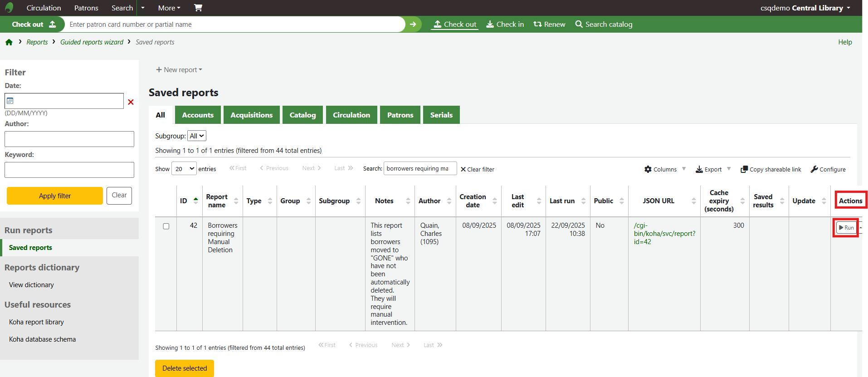Open the Columns visibility settings
Image resolution: width=868 pixels, height=377 pixels.
point(661,169)
